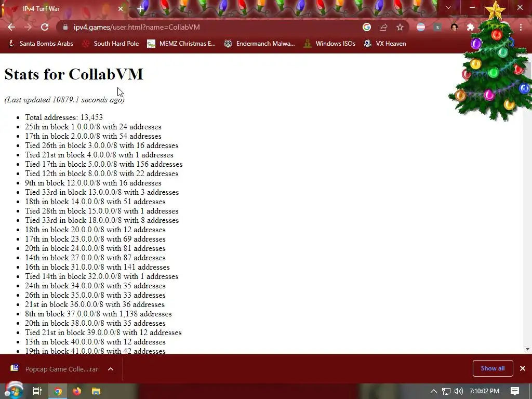Close the IPv4 Turf War tab
The height and width of the screenshot is (399, 532).
pos(121,9)
